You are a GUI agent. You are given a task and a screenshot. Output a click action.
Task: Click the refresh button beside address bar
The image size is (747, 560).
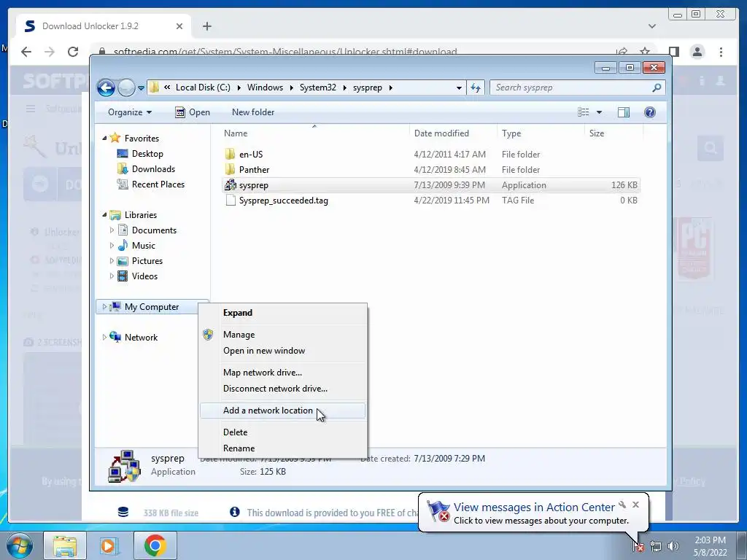(476, 87)
